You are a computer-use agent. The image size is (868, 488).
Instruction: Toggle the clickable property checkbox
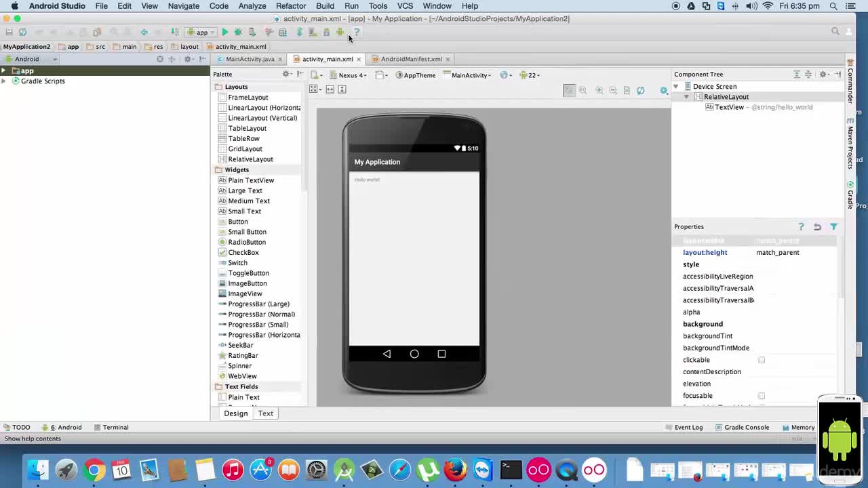click(762, 360)
